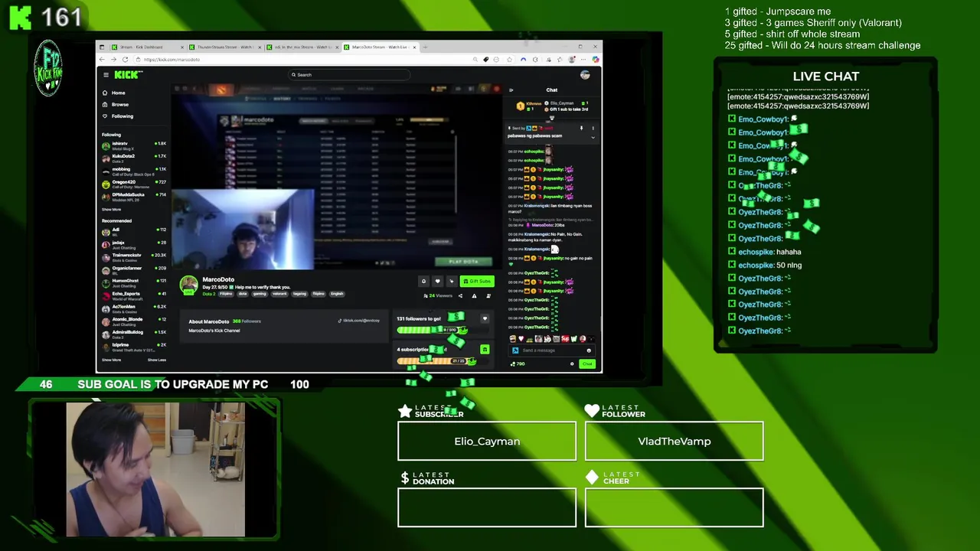The image size is (980, 551).
Task: Open AdmiralBulldog in Recommended list
Action: [134, 334]
